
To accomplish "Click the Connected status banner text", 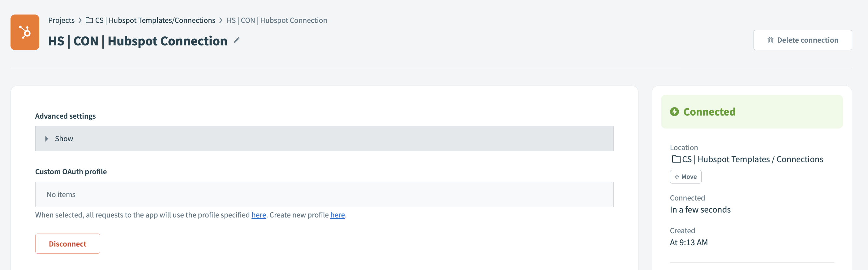I will click(x=709, y=112).
